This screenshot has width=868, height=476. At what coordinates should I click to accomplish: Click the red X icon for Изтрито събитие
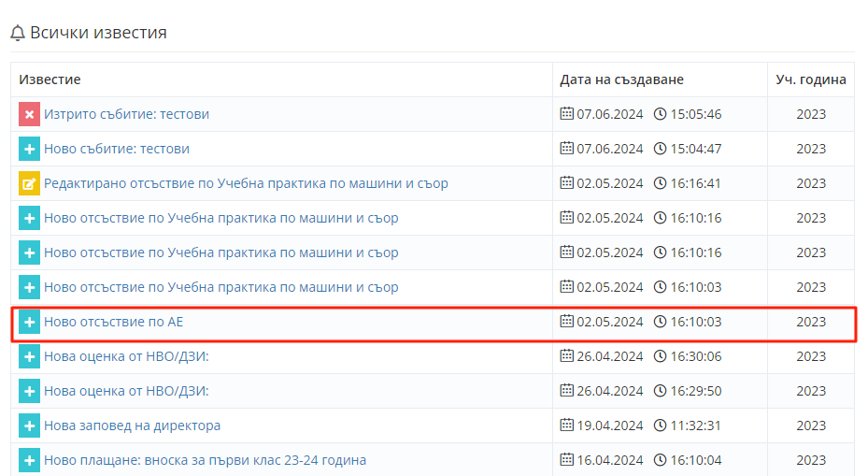(29, 114)
